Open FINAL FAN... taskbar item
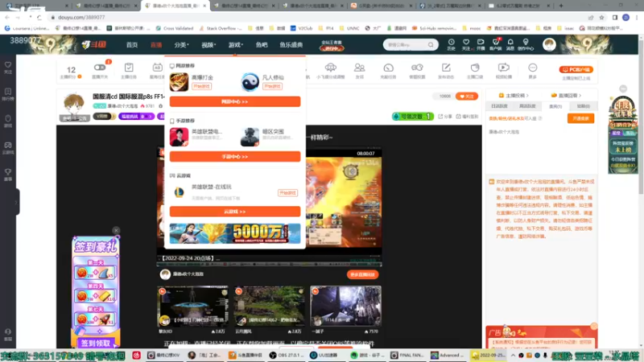644x362 pixels. click(x=407, y=356)
